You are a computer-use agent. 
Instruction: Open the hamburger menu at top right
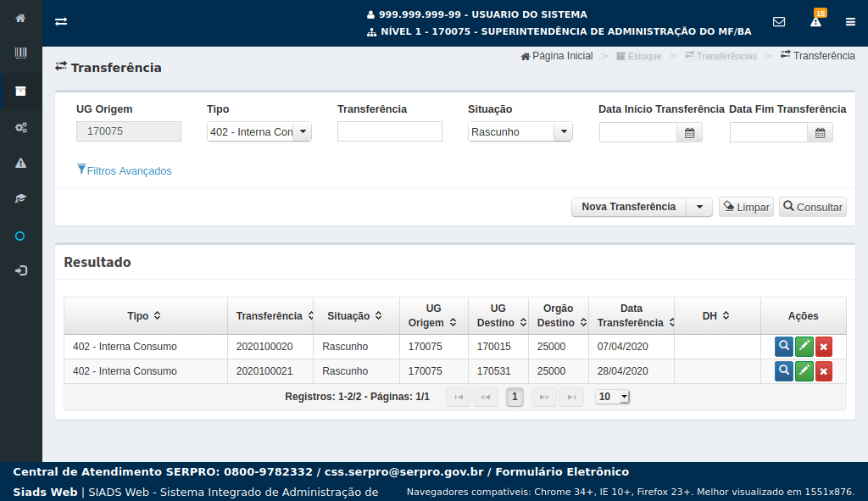pyautogui.click(x=850, y=22)
